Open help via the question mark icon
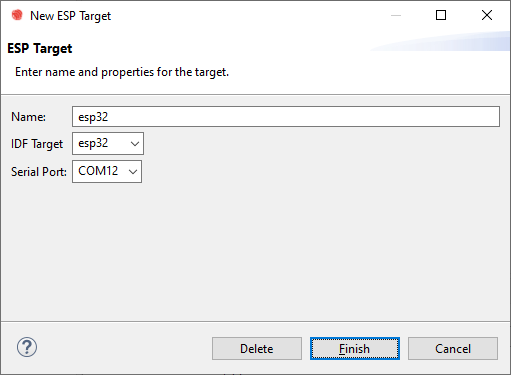The image size is (511, 375). 27,347
